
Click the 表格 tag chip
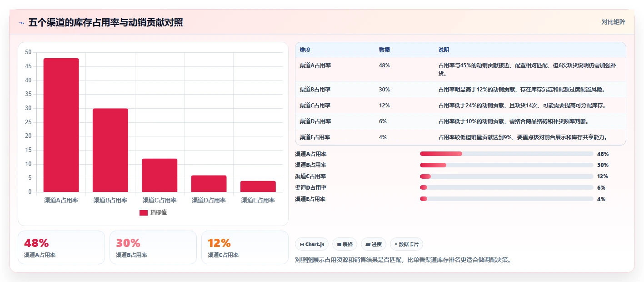[x=345, y=244]
